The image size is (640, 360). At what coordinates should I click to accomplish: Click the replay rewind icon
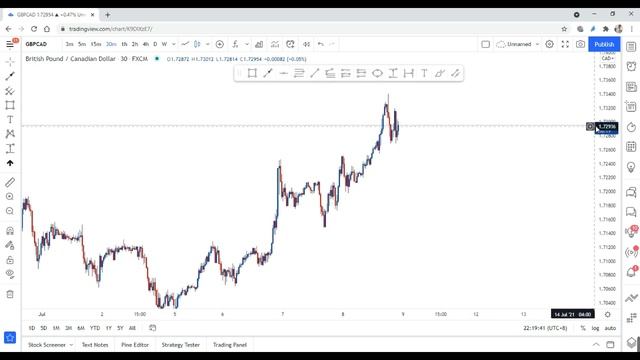(x=306, y=44)
